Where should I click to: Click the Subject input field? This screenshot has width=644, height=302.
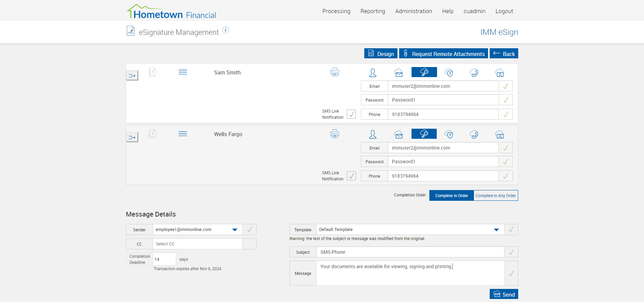tap(410, 252)
